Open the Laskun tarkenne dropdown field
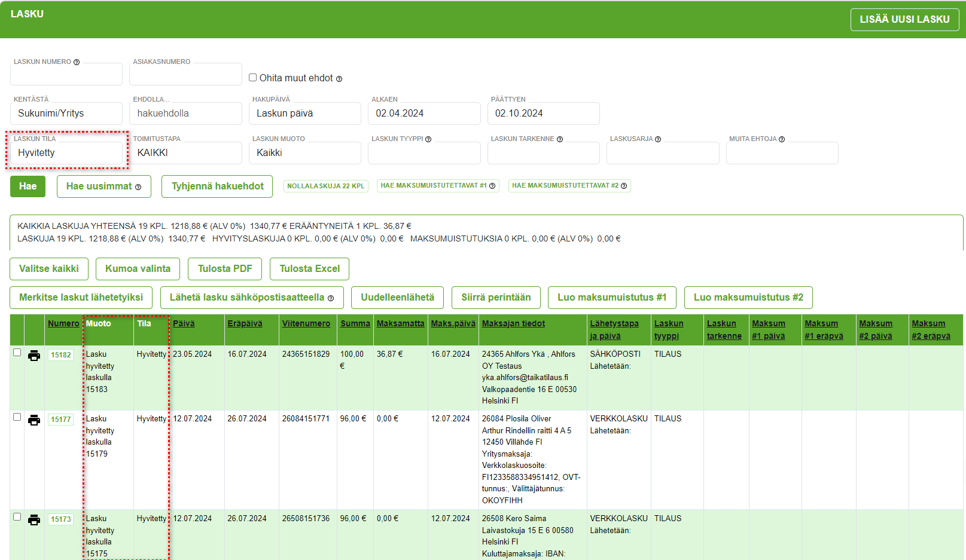This screenshot has height=560, width=966. click(x=544, y=153)
